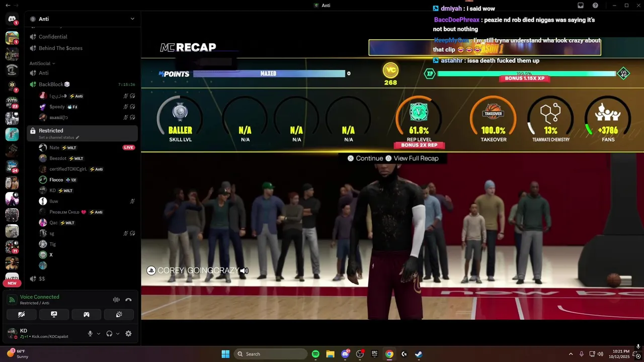Click View Full Recap option

412,158
